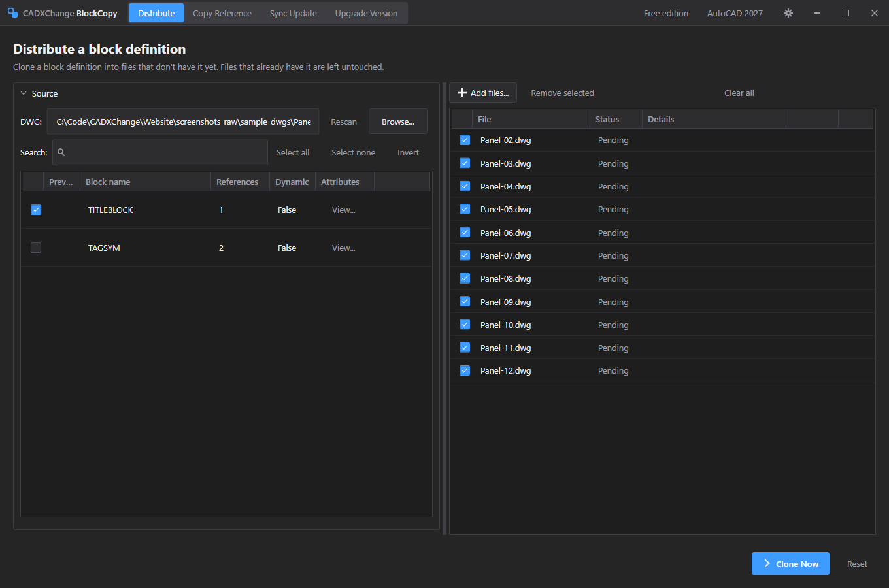
Task: Click the Reset button
Action: 857,564
